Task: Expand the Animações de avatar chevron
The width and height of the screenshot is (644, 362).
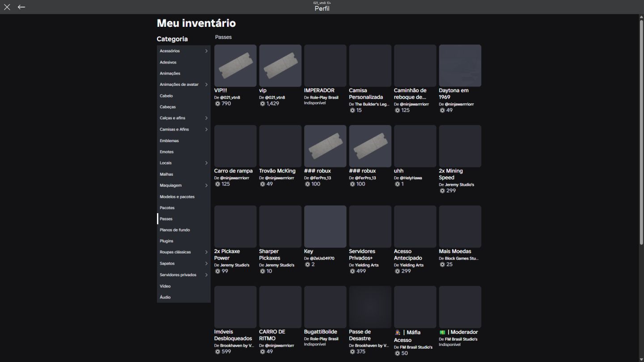Action: click(206, 84)
